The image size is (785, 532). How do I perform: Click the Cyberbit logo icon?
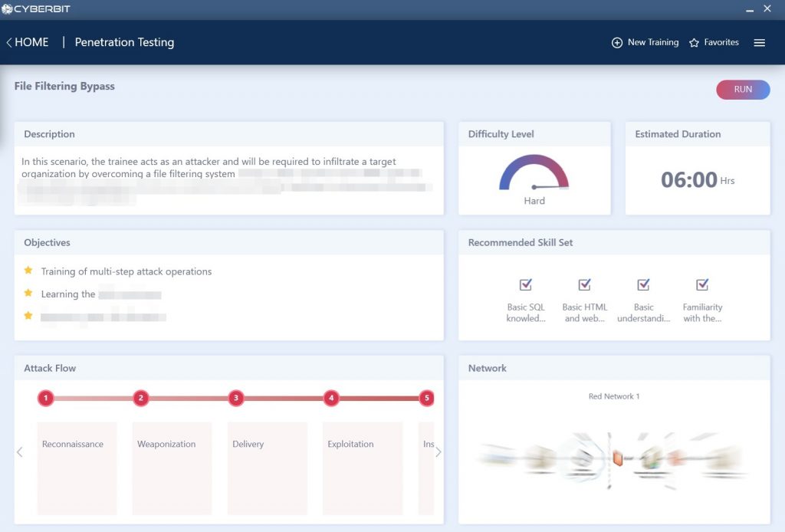pyautogui.click(x=7, y=9)
